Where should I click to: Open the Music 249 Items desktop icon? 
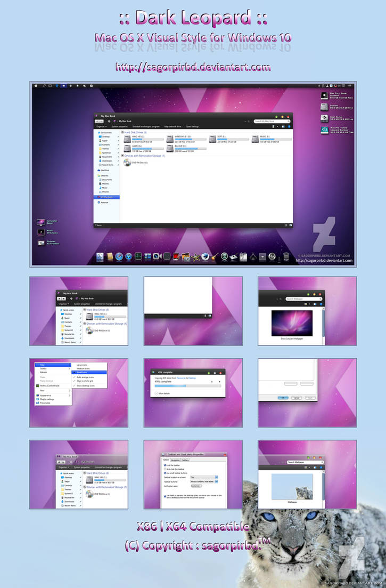(47, 232)
